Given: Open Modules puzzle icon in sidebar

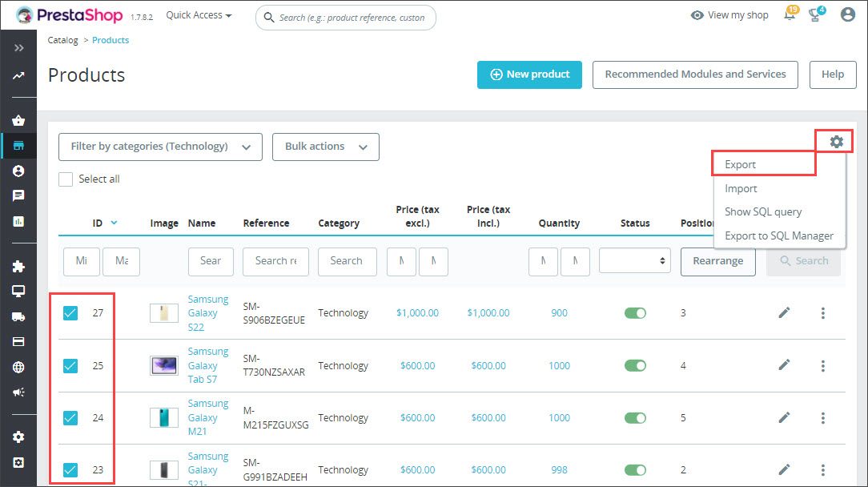Looking at the screenshot, I should [x=19, y=267].
